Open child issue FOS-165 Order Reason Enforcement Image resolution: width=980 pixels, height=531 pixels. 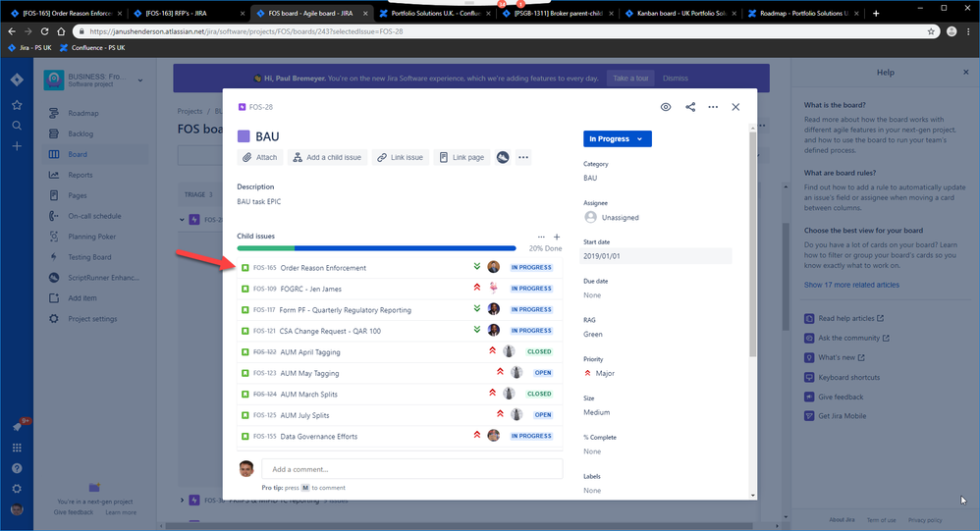(x=400, y=267)
